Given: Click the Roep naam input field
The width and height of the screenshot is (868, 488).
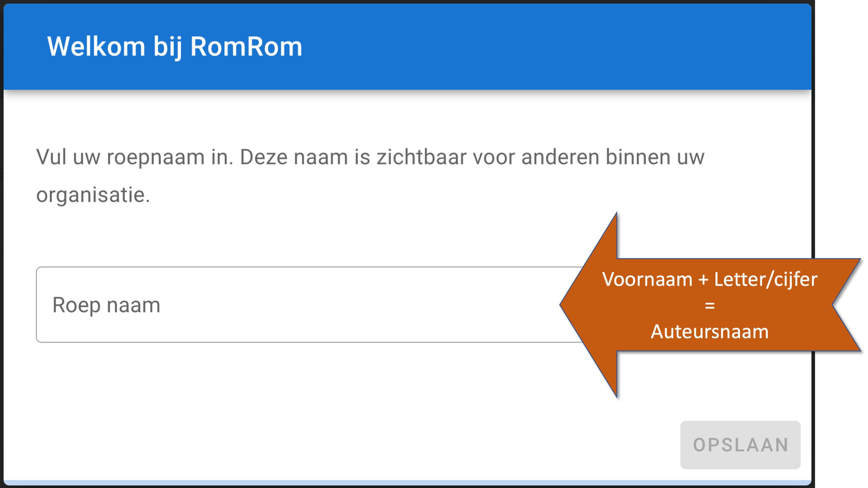Looking at the screenshot, I should click(x=309, y=305).
